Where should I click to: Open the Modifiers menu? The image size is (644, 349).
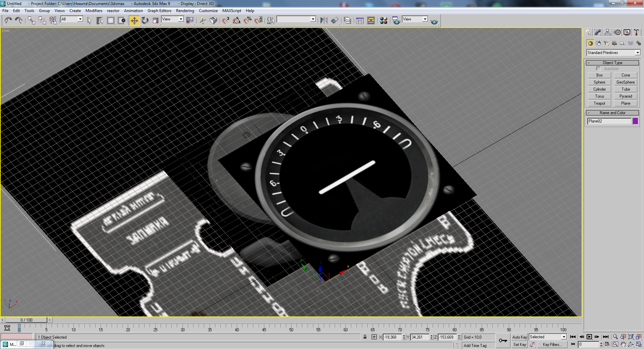[x=94, y=11]
